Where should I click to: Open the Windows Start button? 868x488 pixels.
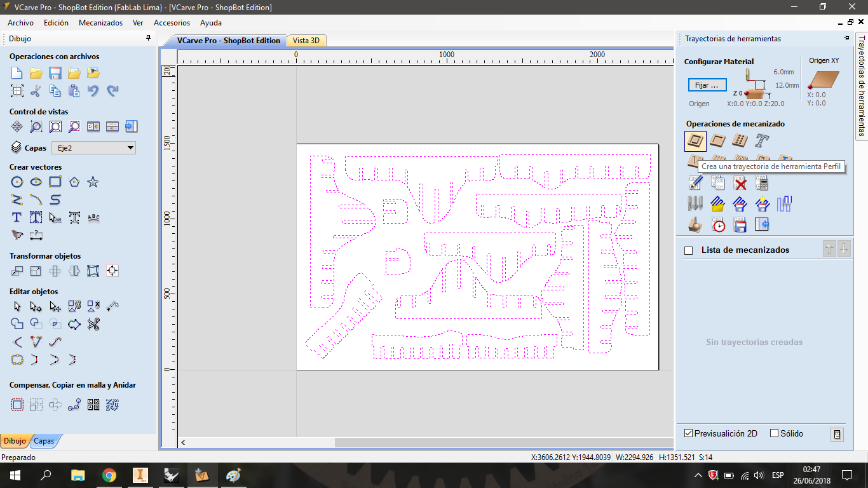(15, 475)
